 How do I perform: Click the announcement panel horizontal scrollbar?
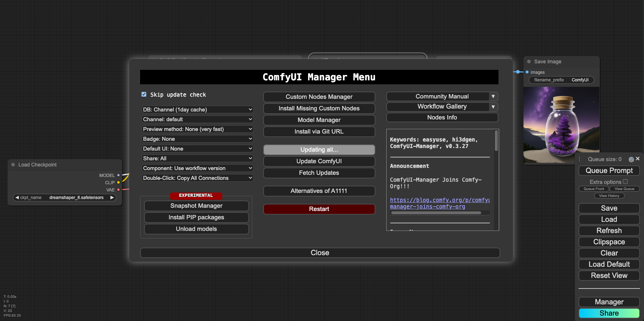click(x=436, y=213)
